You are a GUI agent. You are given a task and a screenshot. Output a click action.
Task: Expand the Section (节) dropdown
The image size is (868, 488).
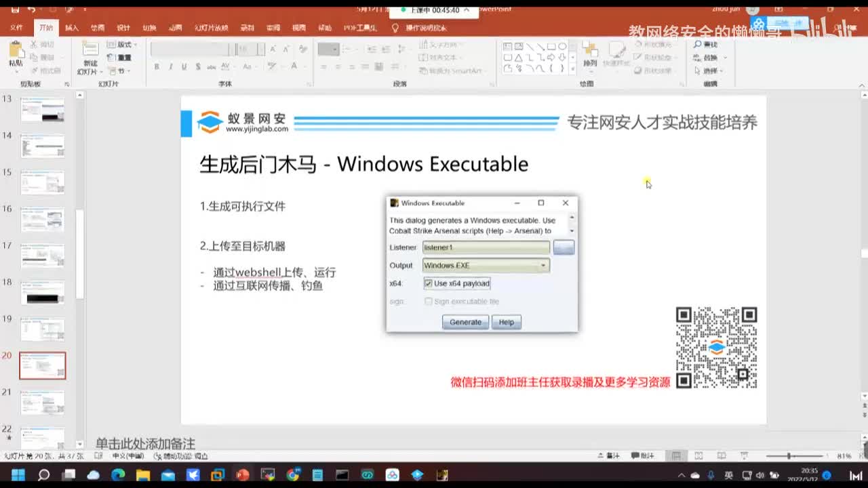pos(119,70)
